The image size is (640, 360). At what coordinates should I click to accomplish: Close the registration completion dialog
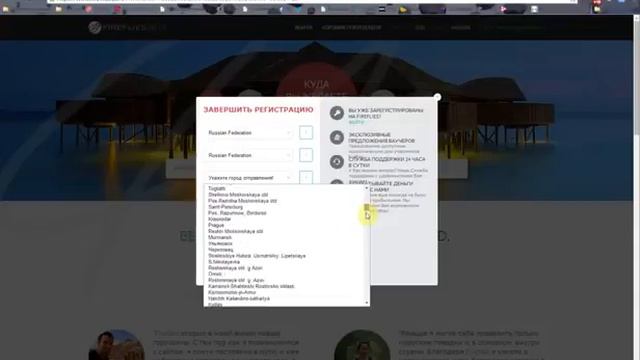coord(437,97)
